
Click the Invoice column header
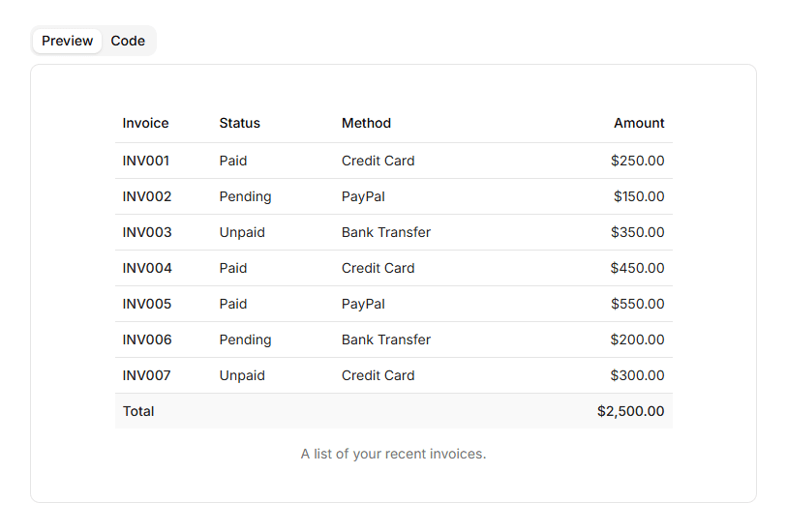pos(145,123)
